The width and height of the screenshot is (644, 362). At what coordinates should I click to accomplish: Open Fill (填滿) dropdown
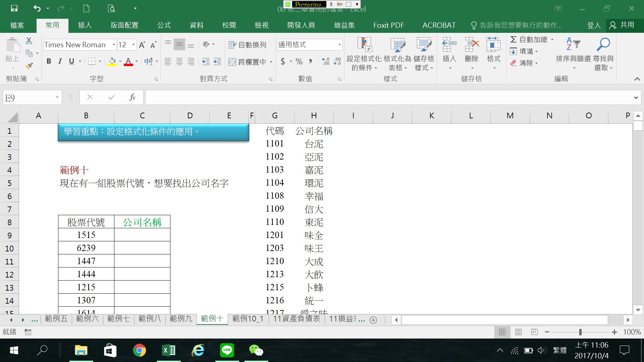(x=524, y=51)
